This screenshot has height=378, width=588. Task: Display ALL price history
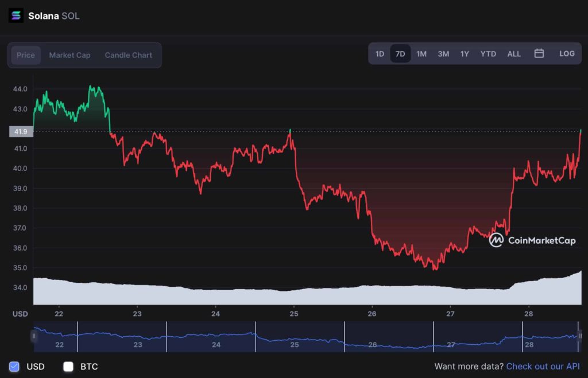[514, 54]
